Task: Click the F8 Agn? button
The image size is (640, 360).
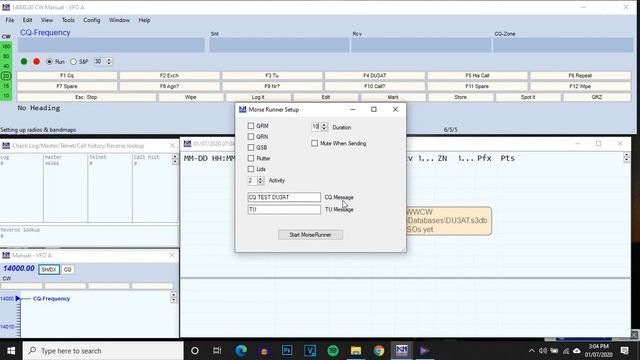Action: click(169, 87)
